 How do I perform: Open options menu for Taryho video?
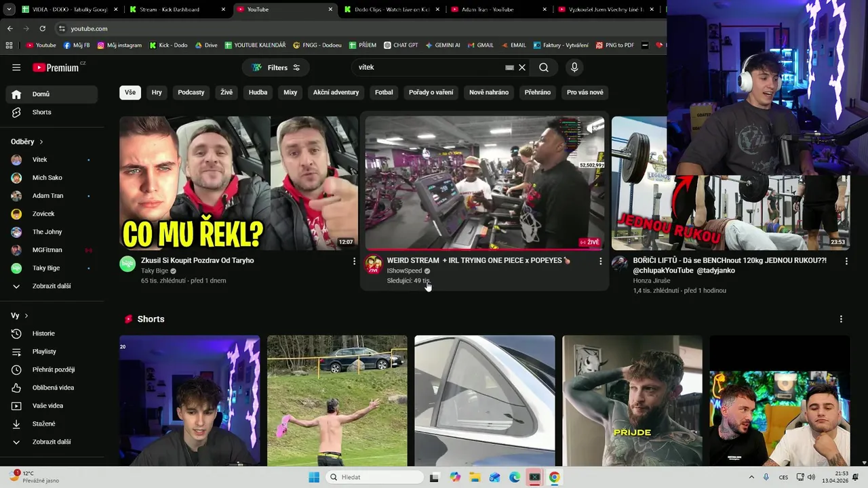[x=354, y=261]
